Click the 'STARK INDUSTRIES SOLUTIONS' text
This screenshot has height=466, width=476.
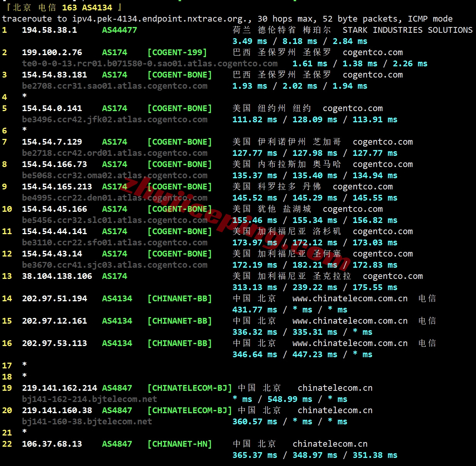coord(408,30)
